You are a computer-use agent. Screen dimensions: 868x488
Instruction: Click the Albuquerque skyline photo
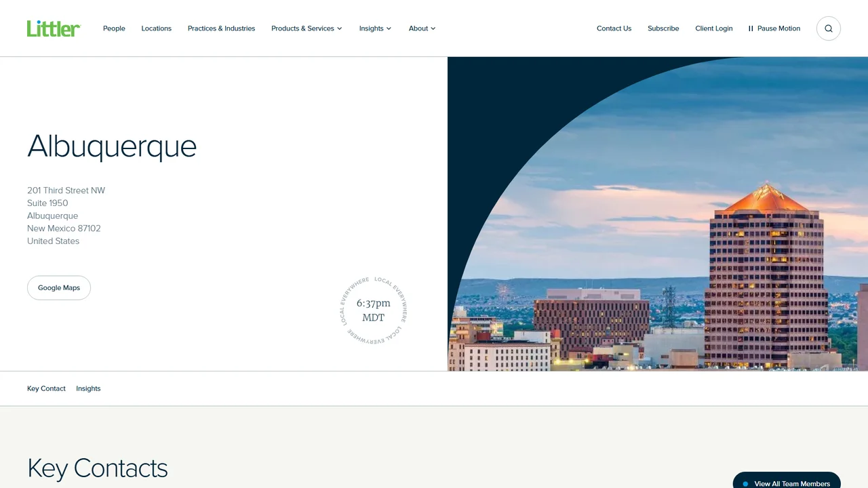point(658,214)
